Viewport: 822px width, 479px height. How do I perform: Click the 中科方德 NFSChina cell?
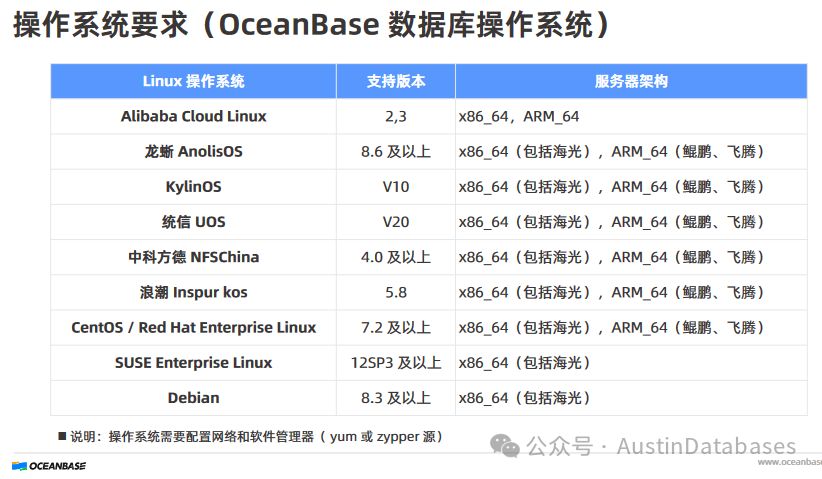[193, 257]
